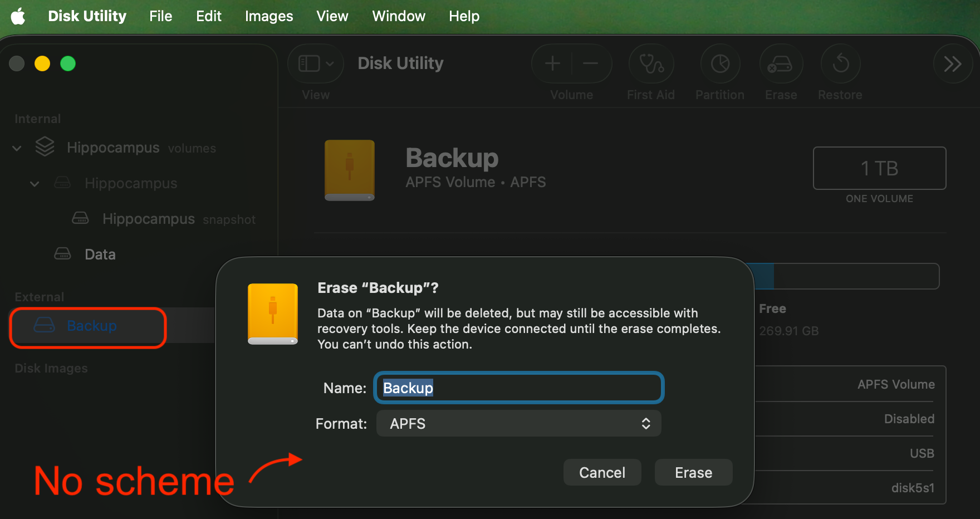Open the View menu in menu bar
This screenshot has width=980, height=519.
click(x=332, y=16)
